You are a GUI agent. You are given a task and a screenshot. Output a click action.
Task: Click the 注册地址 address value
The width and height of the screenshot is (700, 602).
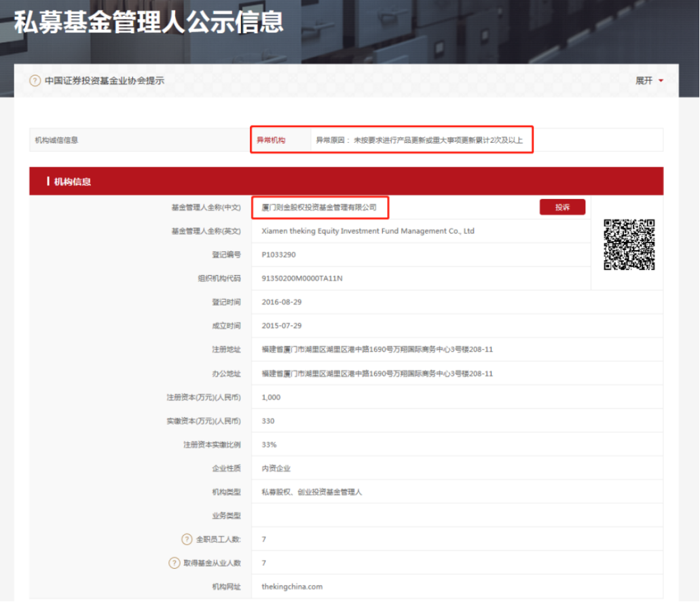pyautogui.click(x=377, y=349)
